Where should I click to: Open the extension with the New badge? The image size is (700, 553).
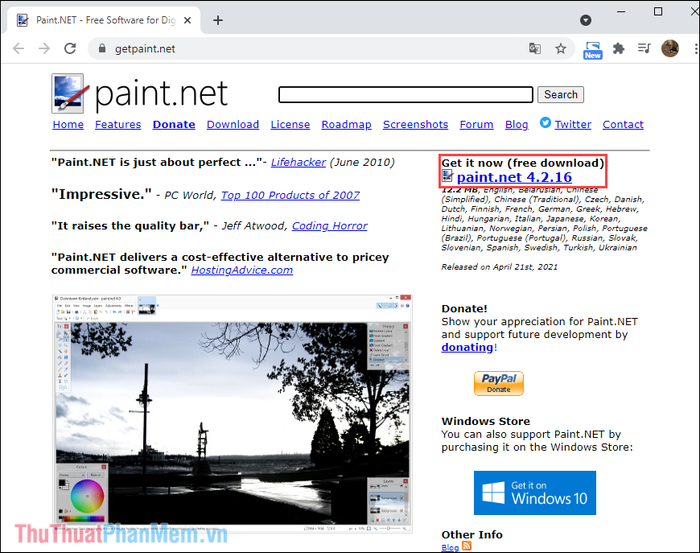pos(592,50)
